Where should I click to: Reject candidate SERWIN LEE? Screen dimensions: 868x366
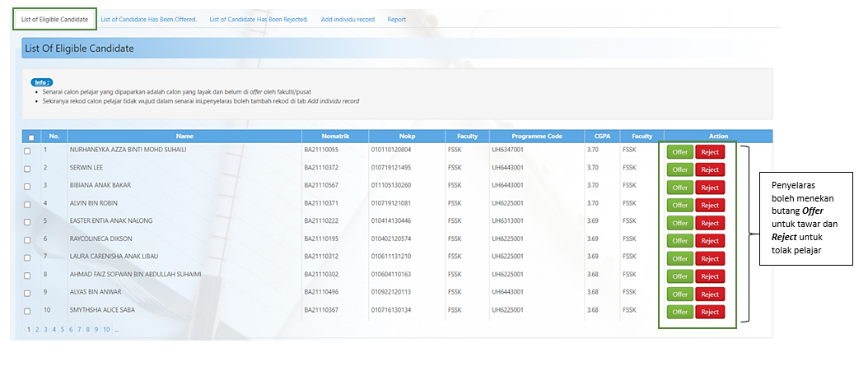click(710, 169)
